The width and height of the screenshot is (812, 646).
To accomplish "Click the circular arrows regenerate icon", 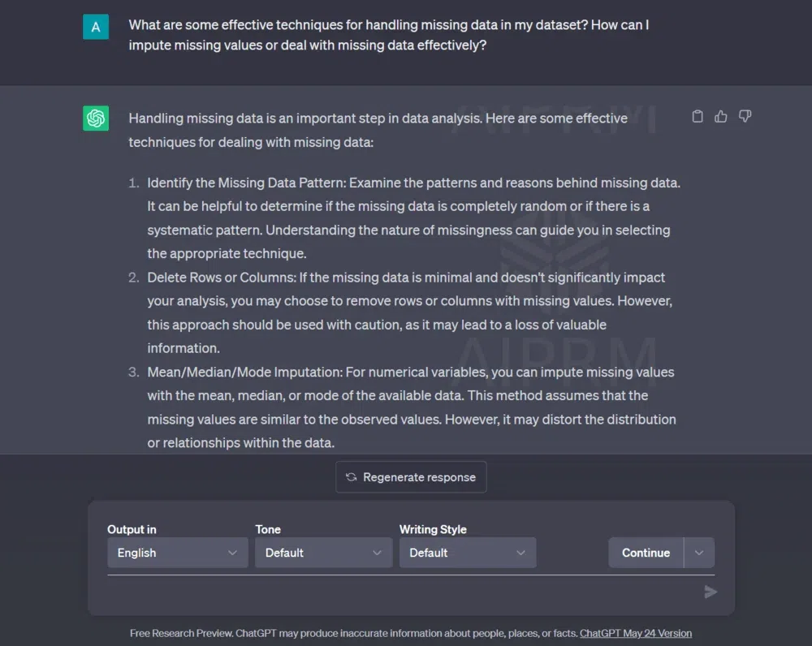I will coord(351,477).
